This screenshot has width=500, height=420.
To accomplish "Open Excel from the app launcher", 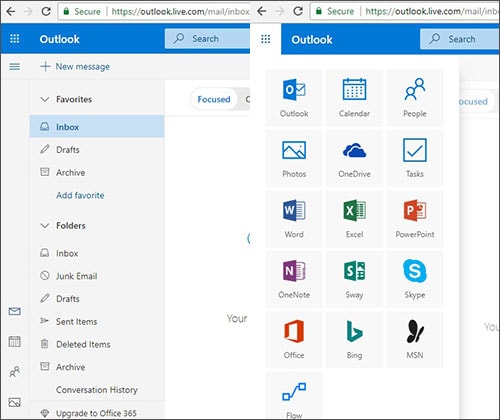I will tap(354, 219).
